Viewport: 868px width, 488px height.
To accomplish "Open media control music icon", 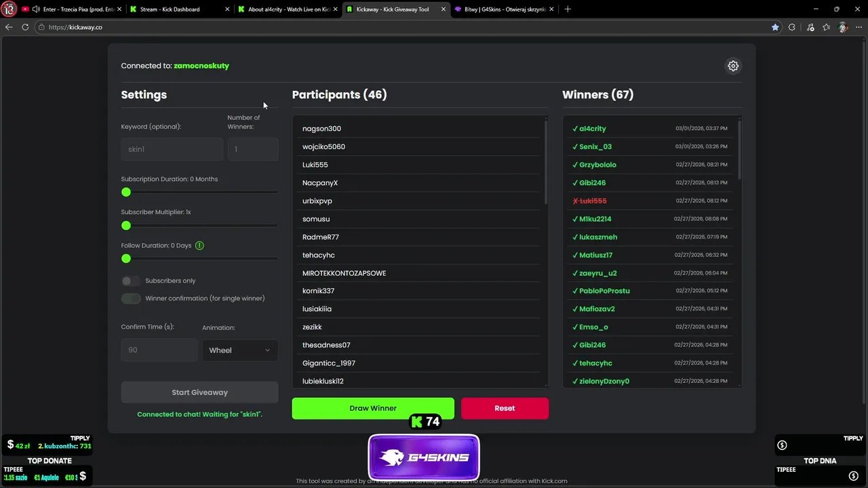I will coord(810,27).
